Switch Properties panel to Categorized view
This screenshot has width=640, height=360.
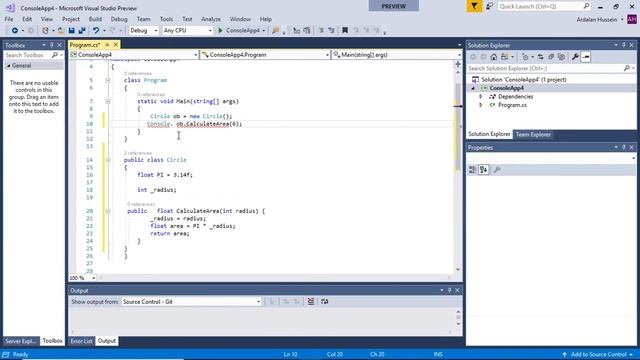coord(473,170)
